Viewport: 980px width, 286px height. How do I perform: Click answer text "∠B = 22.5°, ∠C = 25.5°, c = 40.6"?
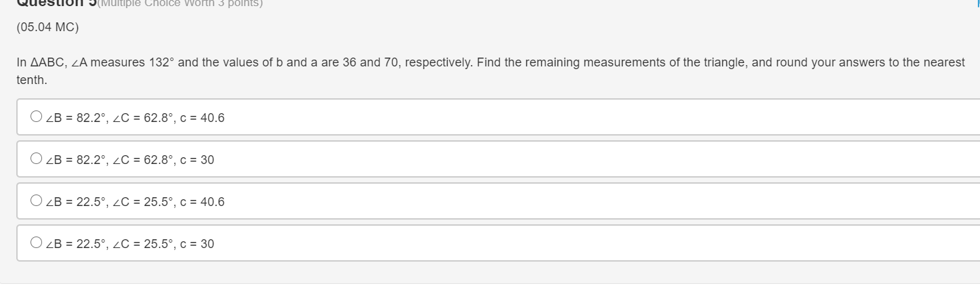pos(134,202)
